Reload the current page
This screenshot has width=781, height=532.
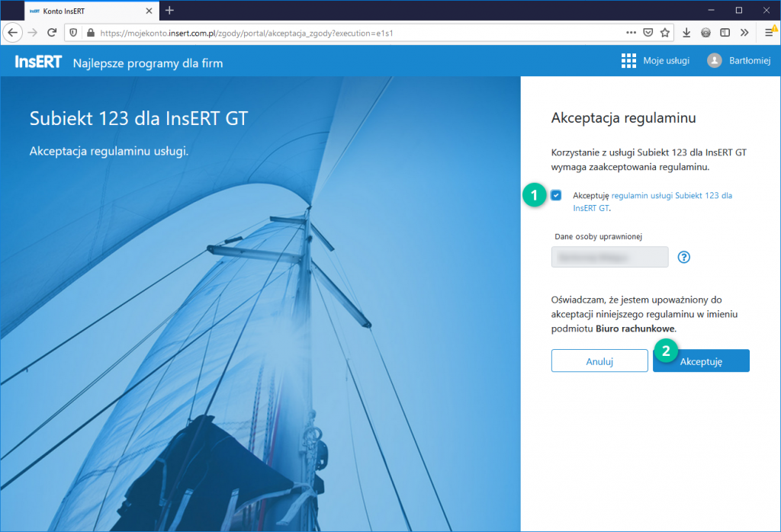[52, 33]
